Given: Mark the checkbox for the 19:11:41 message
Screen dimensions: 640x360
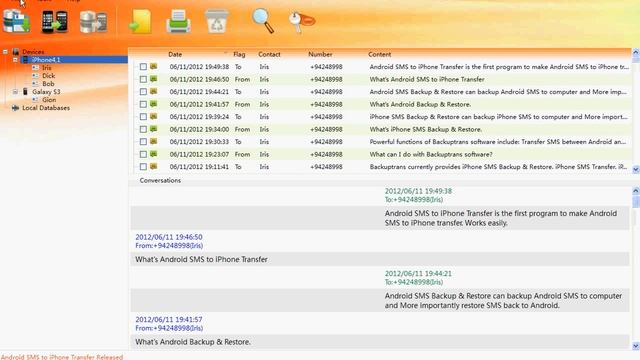Looking at the screenshot, I should pos(143,167).
